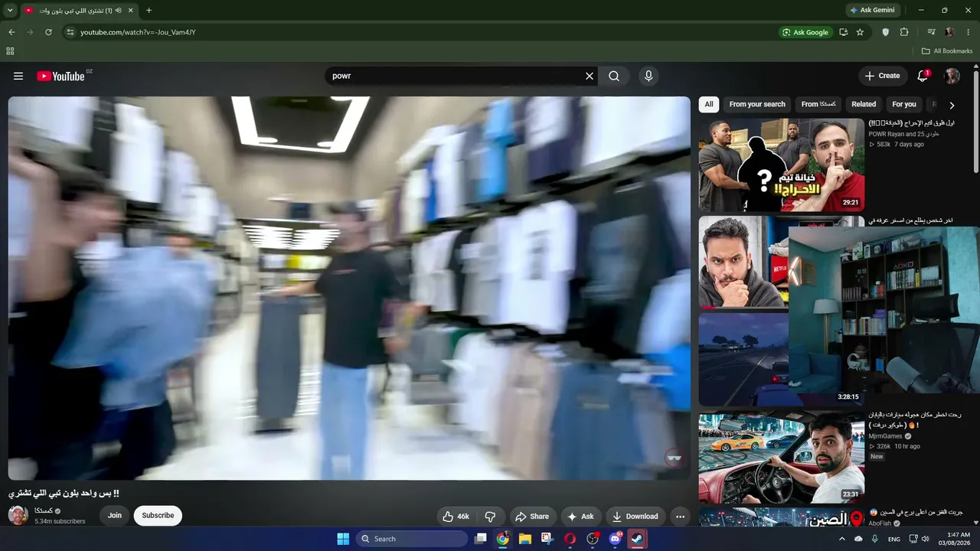
Task: Open the tab search dropdown arrow
Action: (x=10, y=11)
